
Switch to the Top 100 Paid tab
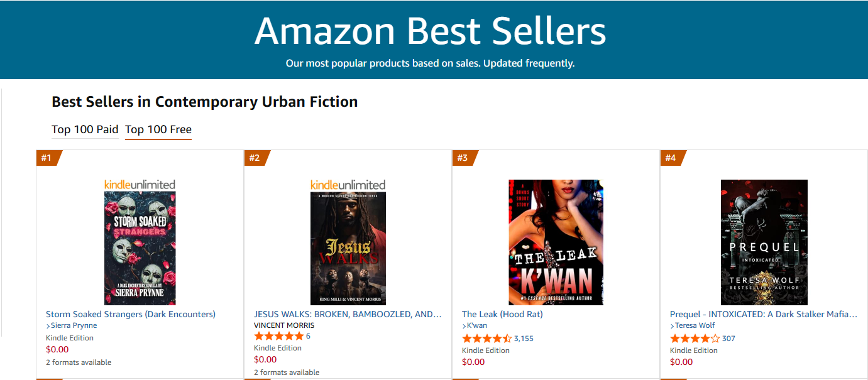coord(85,129)
